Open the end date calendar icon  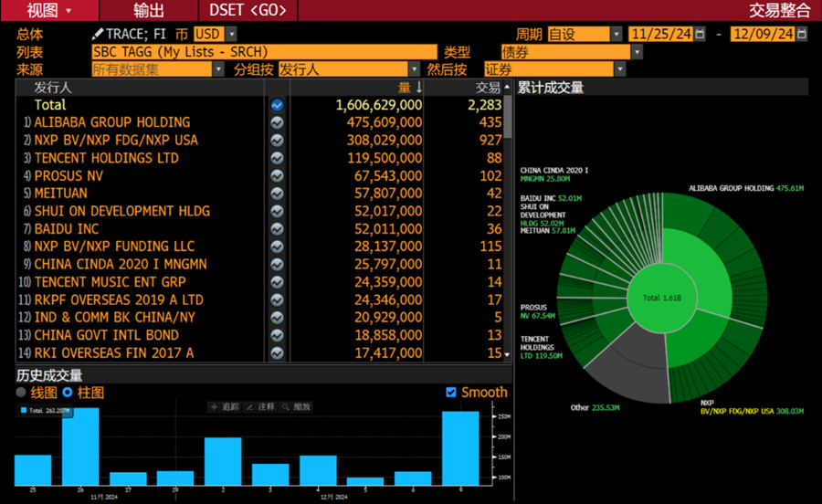click(x=802, y=34)
